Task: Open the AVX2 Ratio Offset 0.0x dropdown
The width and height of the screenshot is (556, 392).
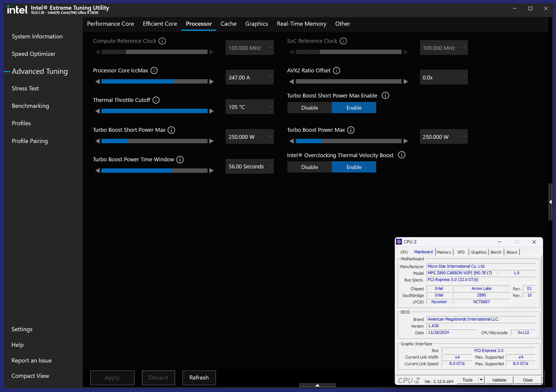Action: tap(444, 77)
